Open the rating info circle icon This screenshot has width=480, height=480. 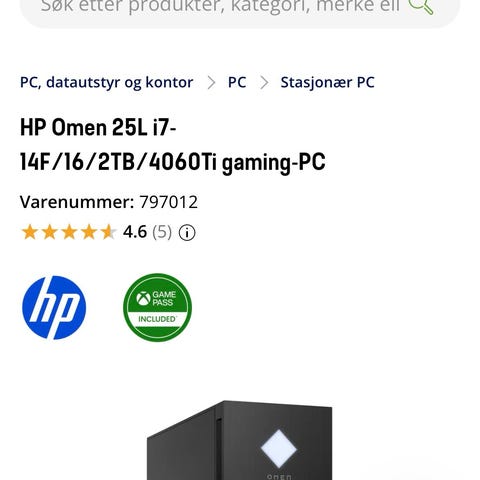pyautogui.click(x=187, y=232)
